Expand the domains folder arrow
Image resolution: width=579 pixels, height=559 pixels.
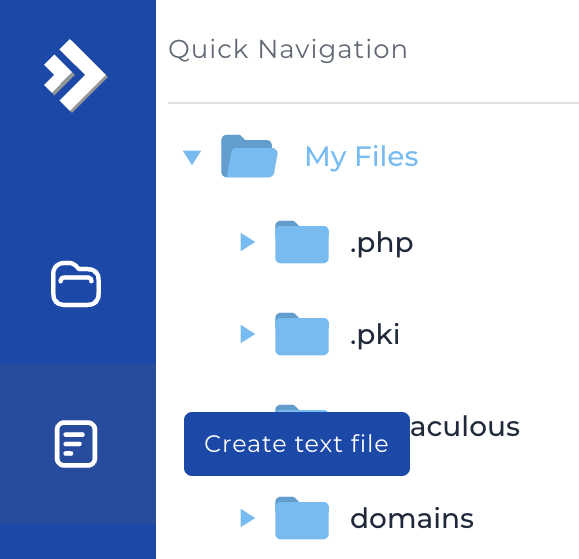pyautogui.click(x=247, y=518)
